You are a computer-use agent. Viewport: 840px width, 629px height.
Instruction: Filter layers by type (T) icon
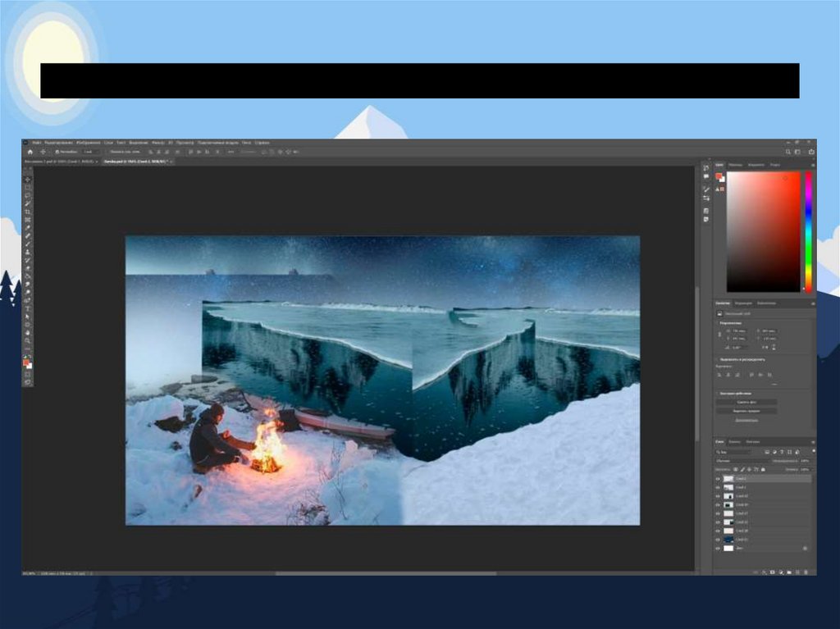click(x=782, y=452)
